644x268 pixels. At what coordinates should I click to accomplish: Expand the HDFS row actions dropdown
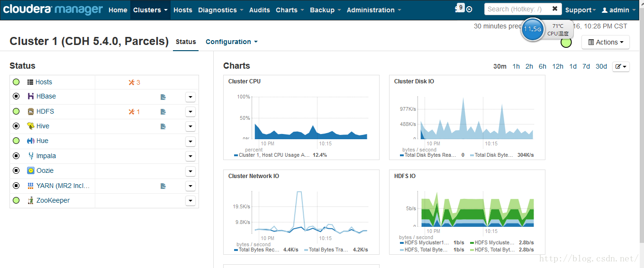coord(190,112)
